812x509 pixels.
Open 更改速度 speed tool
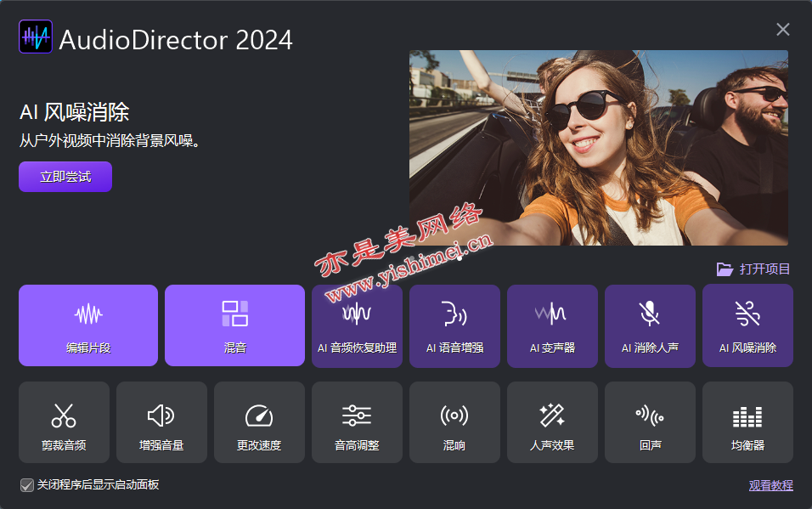tap(259, 422)
